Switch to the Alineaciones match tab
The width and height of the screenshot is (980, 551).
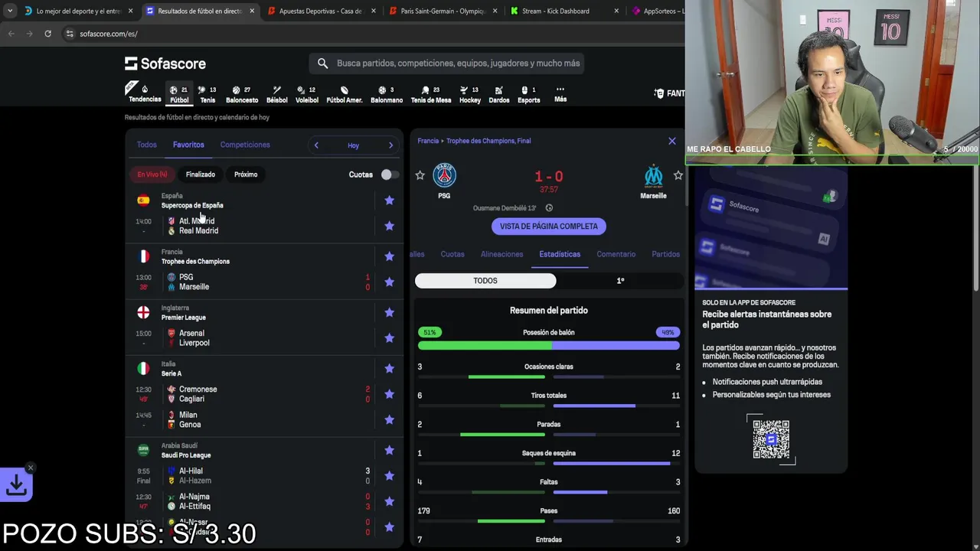[501, 254]
